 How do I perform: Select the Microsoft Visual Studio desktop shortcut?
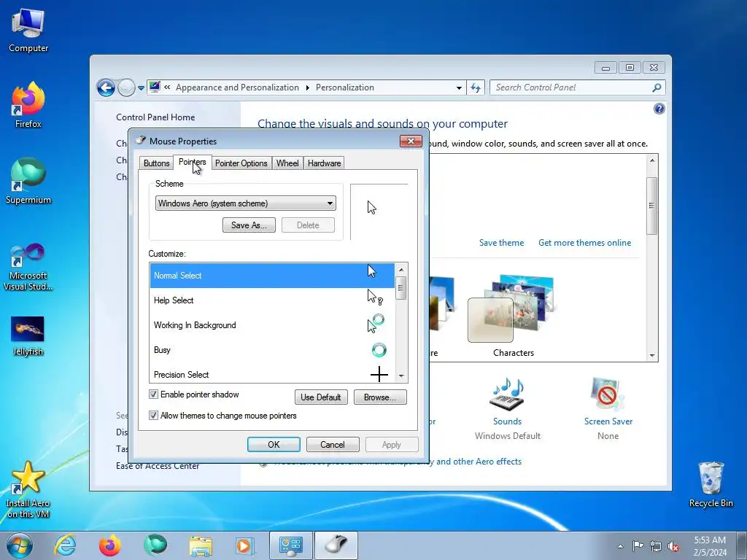point(28,267)
